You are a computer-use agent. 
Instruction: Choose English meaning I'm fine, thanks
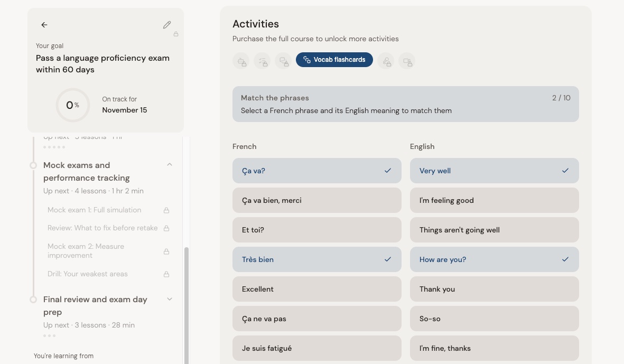(494, 348)
